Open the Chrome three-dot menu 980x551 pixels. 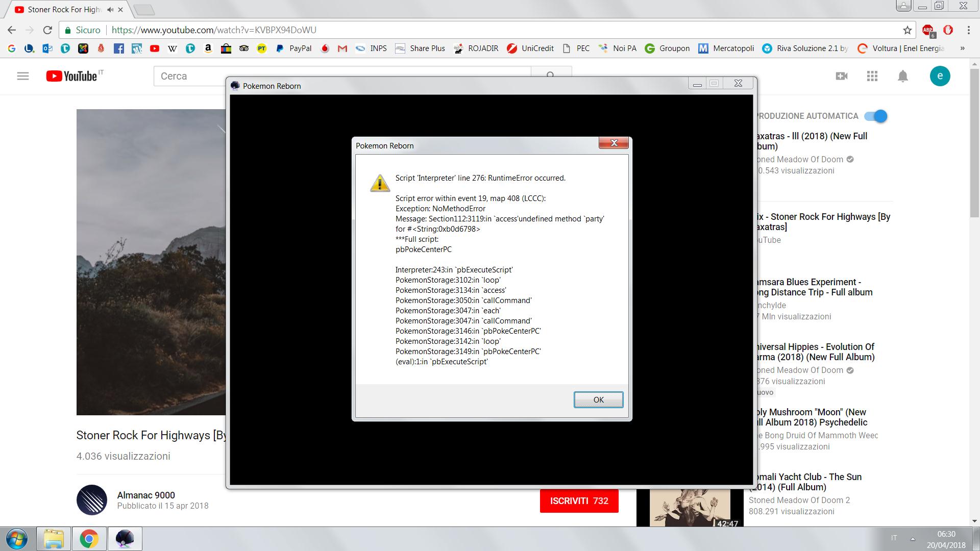(x=968, y=30)
